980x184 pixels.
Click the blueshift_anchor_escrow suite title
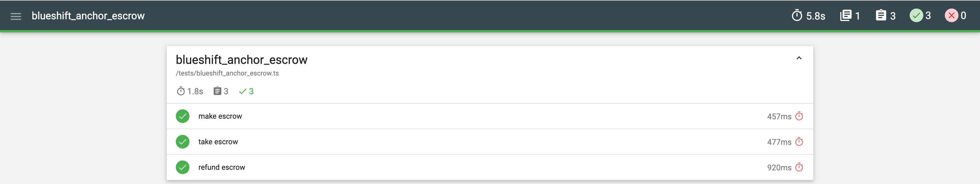pyautogui.click(x=241, y=60)
